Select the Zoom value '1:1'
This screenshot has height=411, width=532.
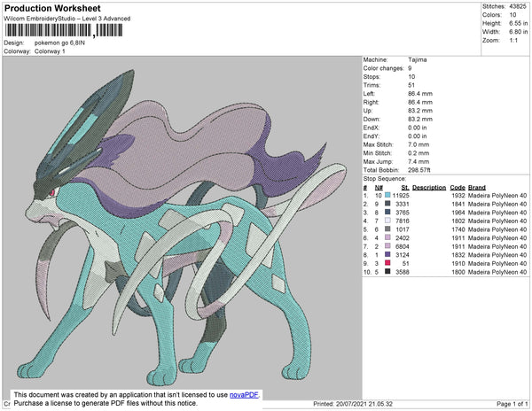[x=513, y=41]
